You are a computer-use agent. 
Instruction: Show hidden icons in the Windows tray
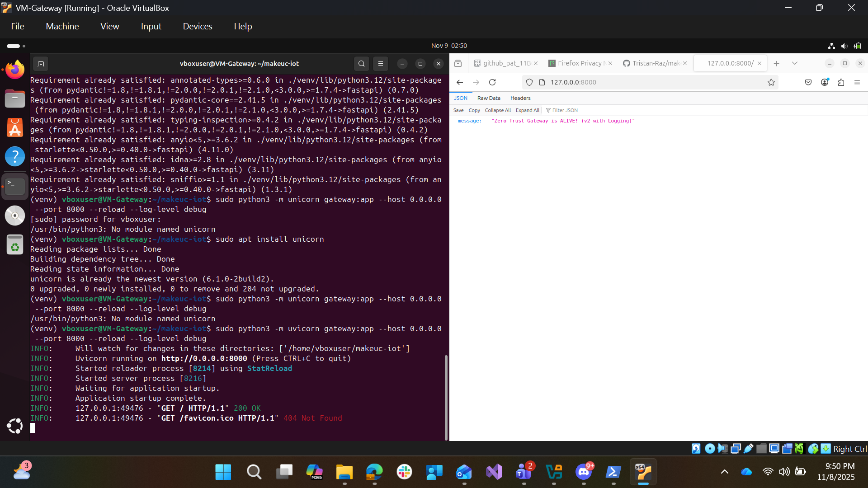[x=724, y=472]
